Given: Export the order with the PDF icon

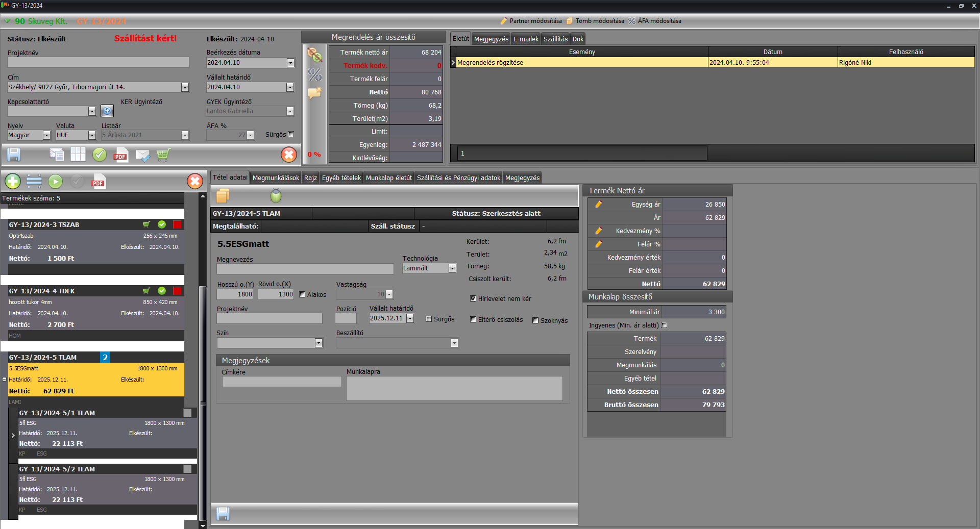Looking at the screenshot, I should pos(120,155).
